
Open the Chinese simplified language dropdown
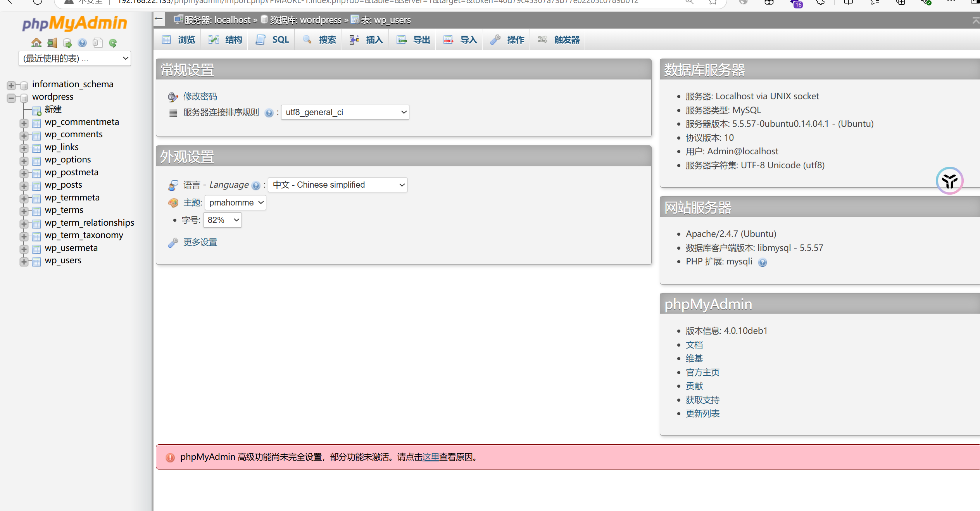(338, 185)
